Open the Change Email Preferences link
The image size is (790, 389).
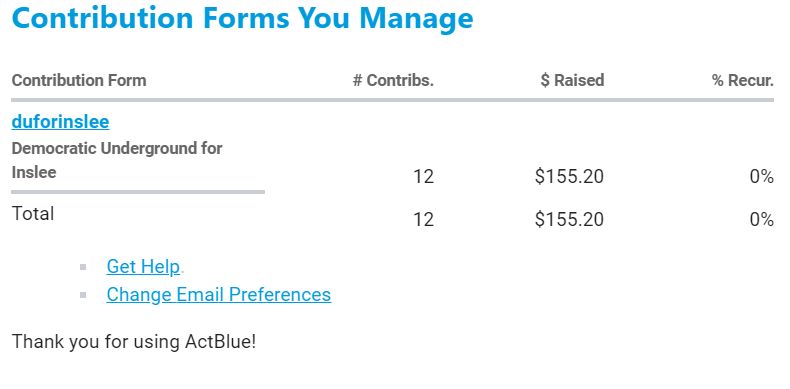coord(219,294)
